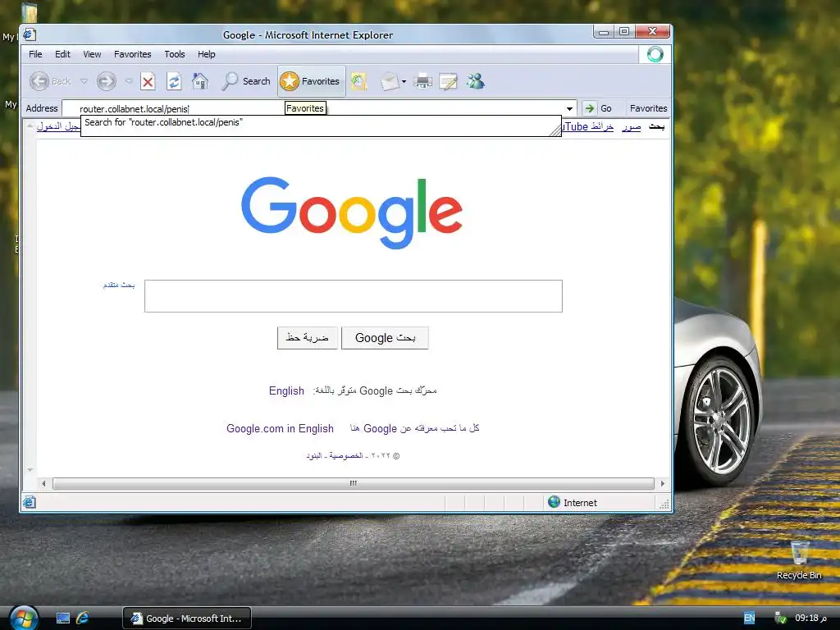Click the horizontal scrollbar right arrow
The height and width of the screenshot is (630, 840).
(x=663, y=483)
